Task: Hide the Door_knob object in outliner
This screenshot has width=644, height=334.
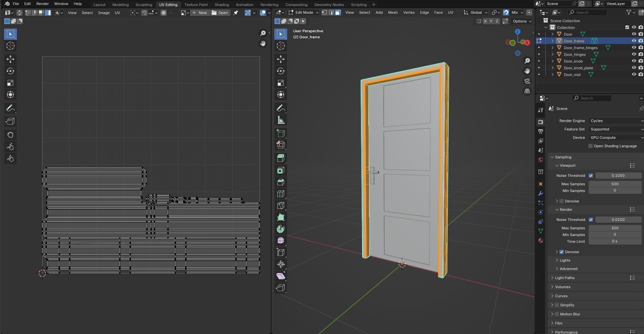Action: (x=634, y=61)
